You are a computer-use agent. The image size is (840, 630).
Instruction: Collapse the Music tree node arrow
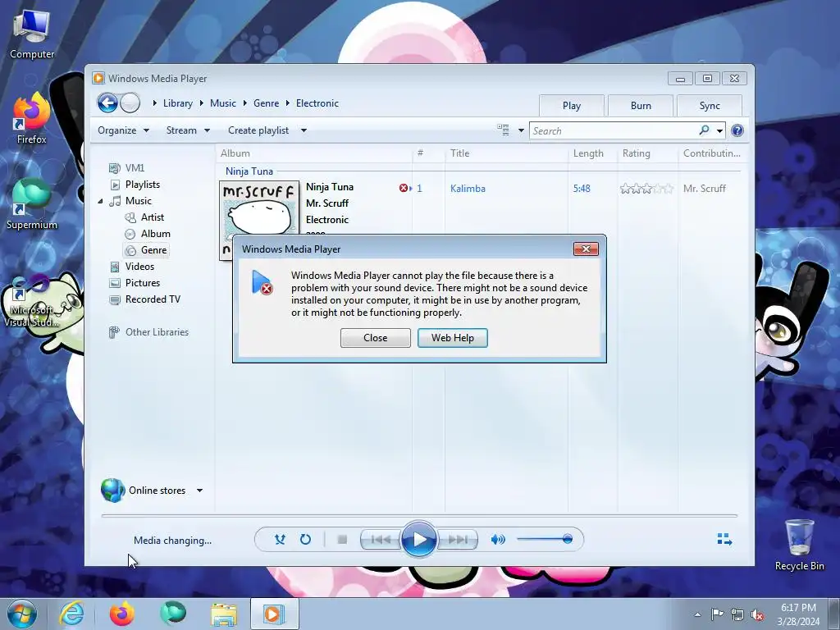click(100, 201)
